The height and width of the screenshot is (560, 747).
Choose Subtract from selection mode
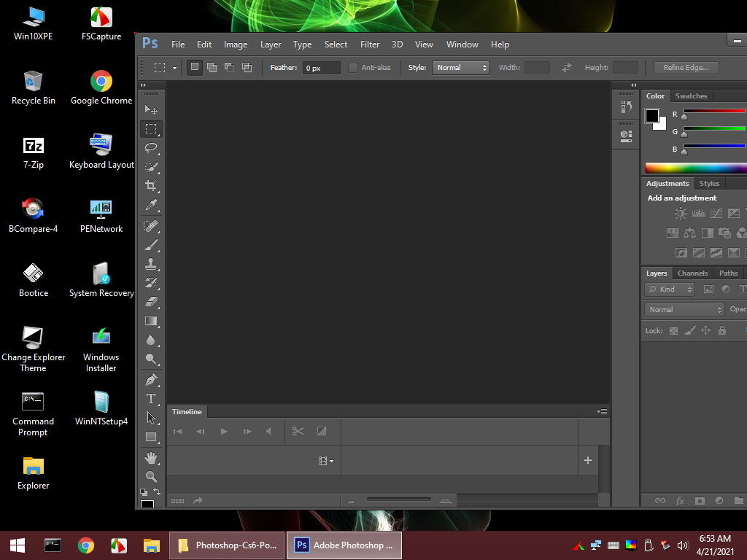[229, 67]
